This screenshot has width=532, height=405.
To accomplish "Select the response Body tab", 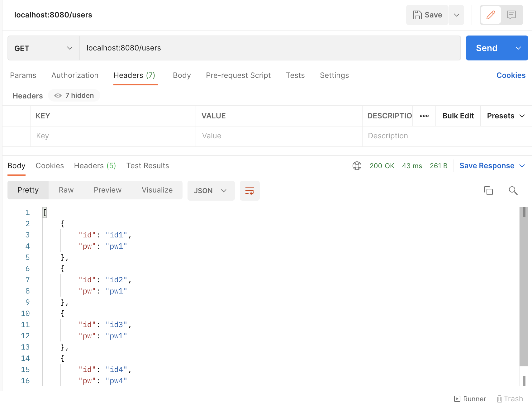I will pyautogui.click(x=17, y=166).
